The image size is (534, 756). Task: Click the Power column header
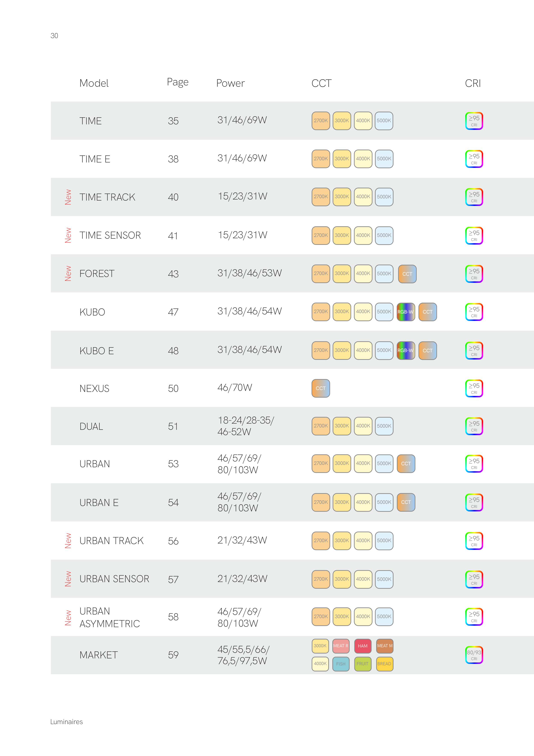pyautogui.click(x=230, y=83)
